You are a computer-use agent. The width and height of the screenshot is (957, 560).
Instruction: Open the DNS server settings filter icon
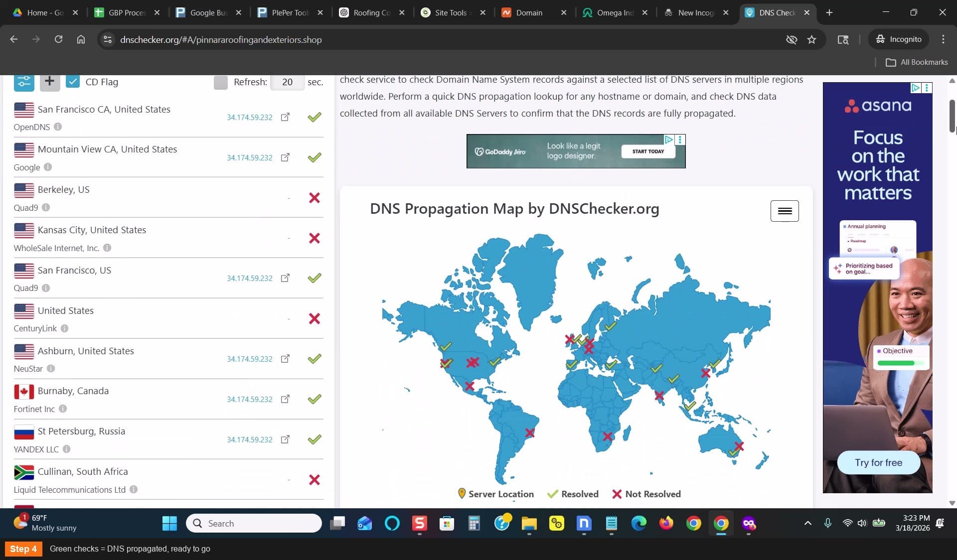24,82
